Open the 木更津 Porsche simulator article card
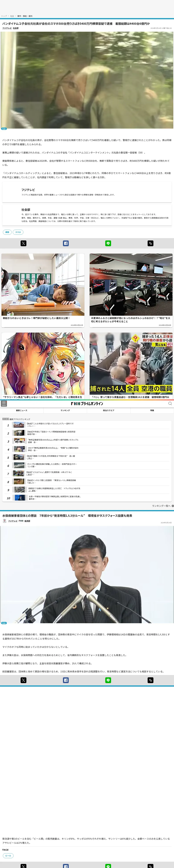 coord(131,290)
